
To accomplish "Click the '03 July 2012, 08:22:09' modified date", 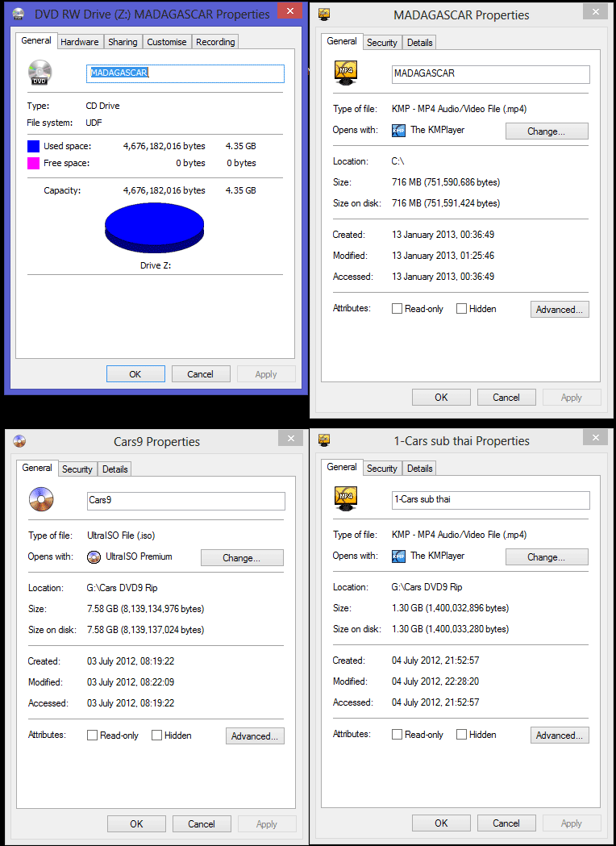I will coord(131,682).
